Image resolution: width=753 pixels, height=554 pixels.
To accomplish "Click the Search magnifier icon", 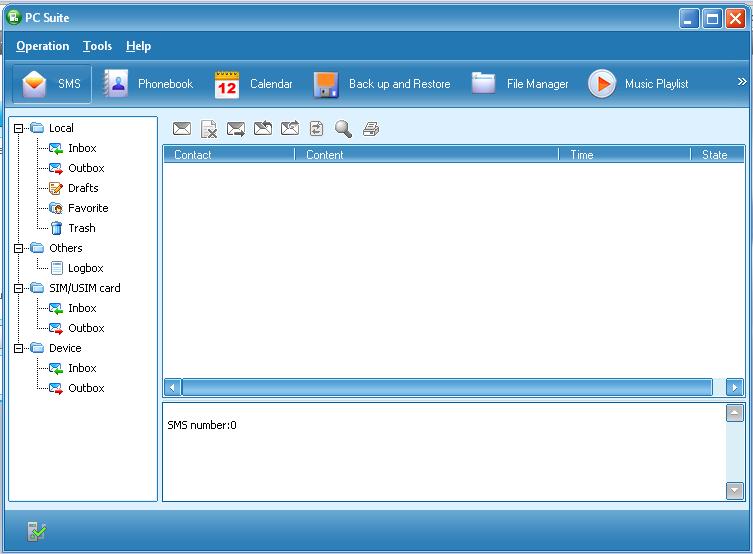I will tap(343, 129).
